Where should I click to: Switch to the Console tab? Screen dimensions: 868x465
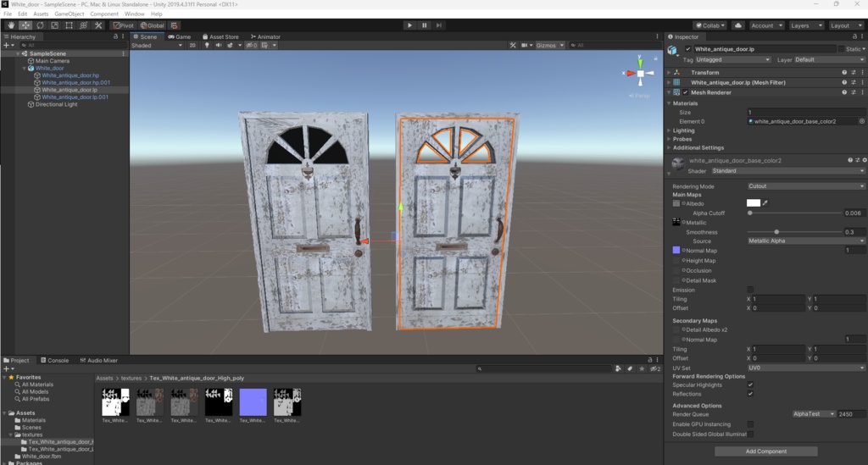(x=54, y=361)
